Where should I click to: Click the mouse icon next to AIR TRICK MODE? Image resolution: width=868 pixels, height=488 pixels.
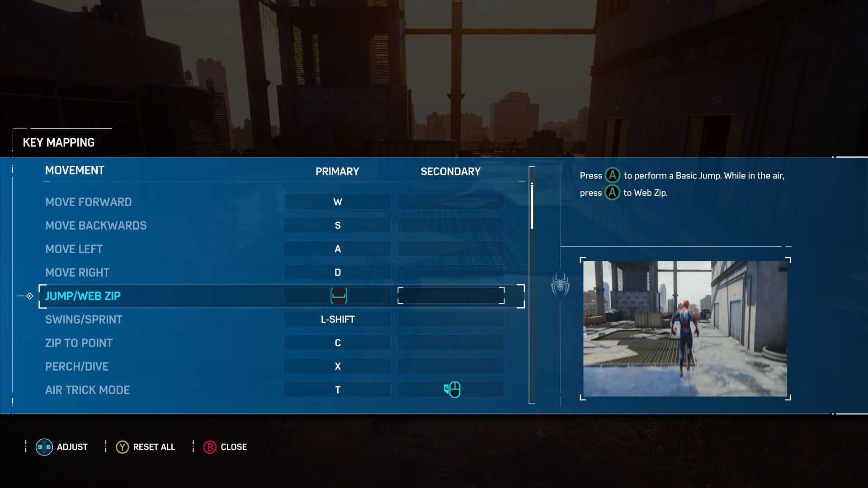pyautogui.click(x=451, y=389)
